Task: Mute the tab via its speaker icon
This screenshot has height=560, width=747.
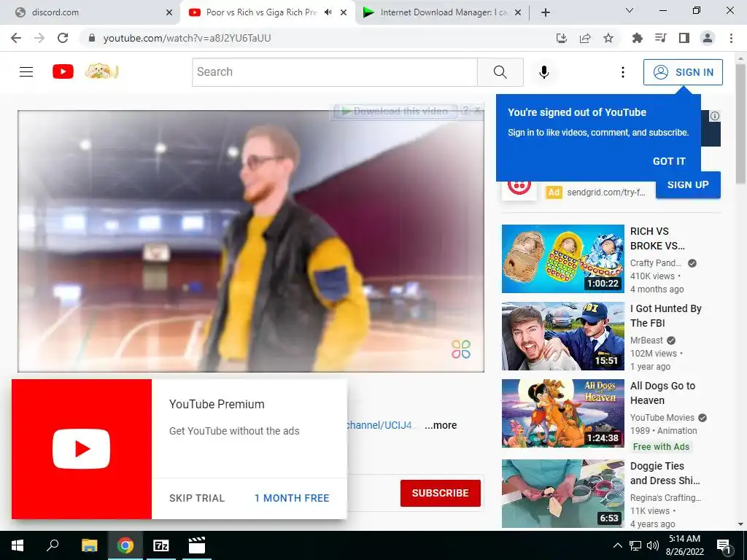Action: tap(328, 12)
